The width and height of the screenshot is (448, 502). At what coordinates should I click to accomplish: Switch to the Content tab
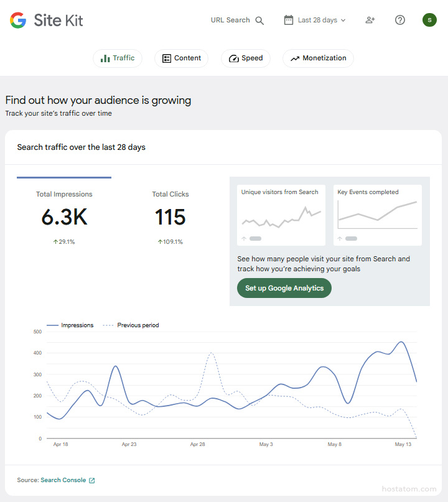tap(181, 58)
